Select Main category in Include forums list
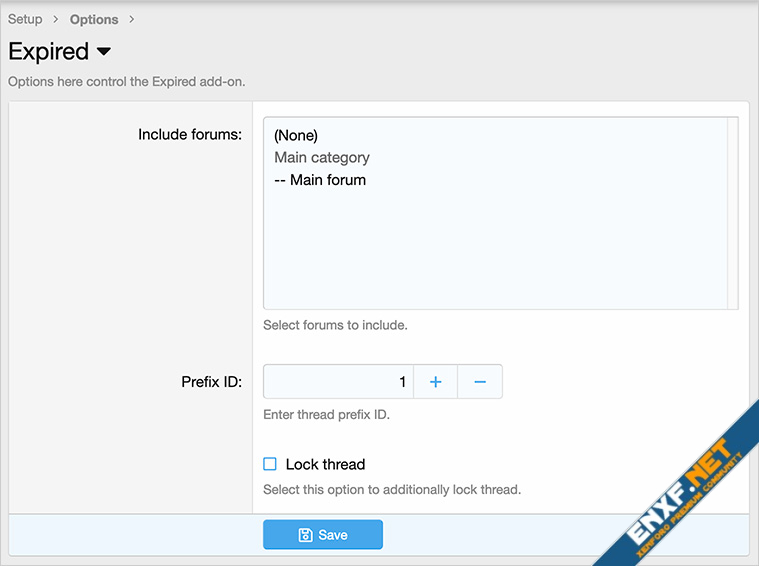This screenshot has width=759, height=566. pyautogui.click(x=322, y=157)
